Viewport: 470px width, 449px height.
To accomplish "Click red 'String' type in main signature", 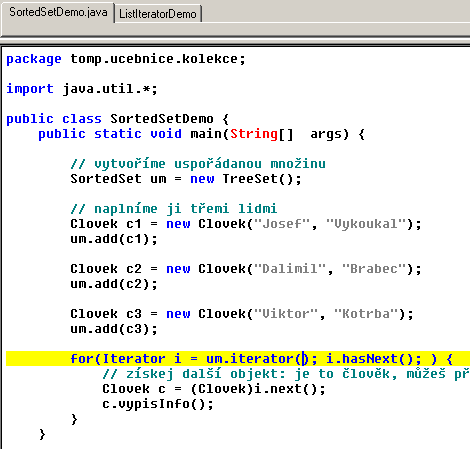I will 254,134.
